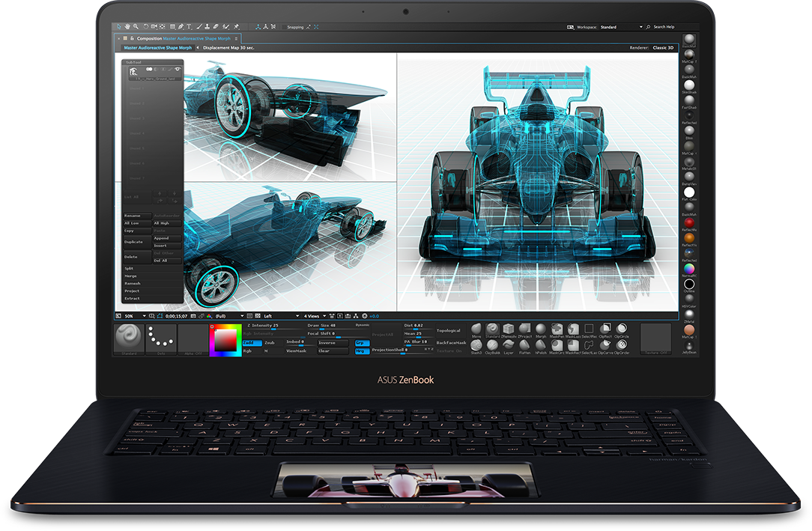
Task: Toggle the Zadd mode button
Action: click(251, 342)
